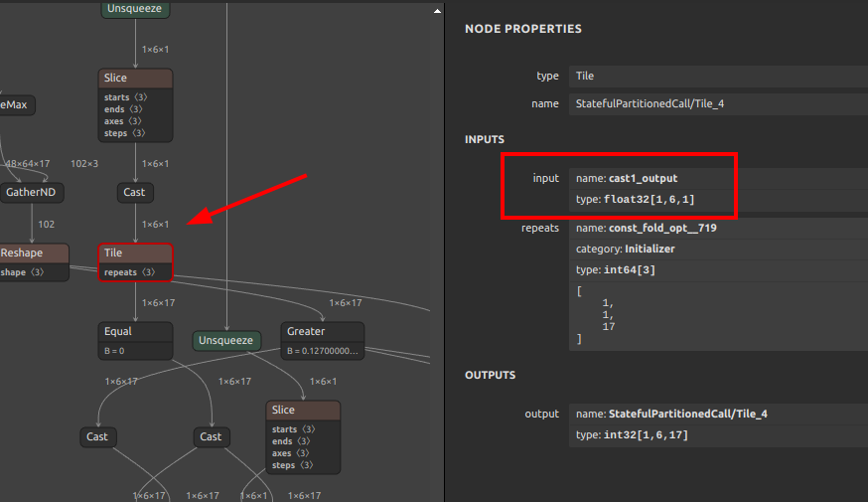Click the Cast node left of lower Slice
Viewport: 868px width, 502px height.
pos(211,436)
